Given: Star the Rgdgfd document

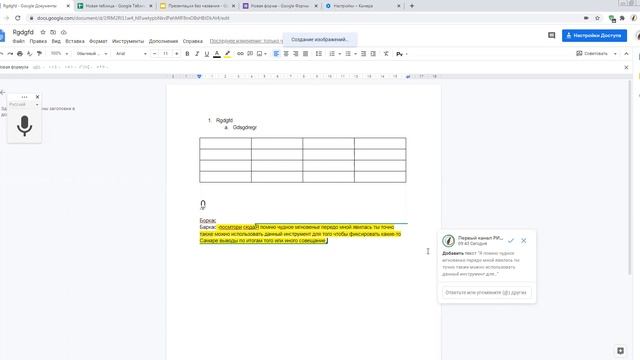Looking at the screenshot, I should (43, 32).
